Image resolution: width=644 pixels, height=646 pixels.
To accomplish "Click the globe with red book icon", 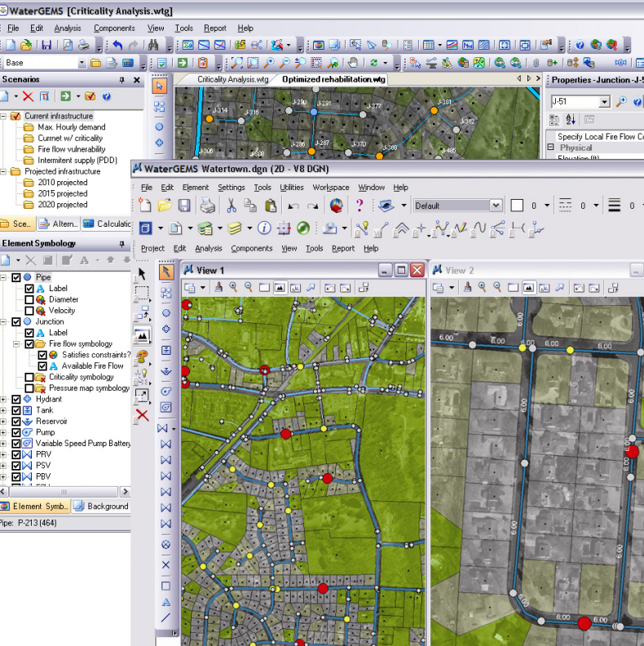I will [337, 206].
